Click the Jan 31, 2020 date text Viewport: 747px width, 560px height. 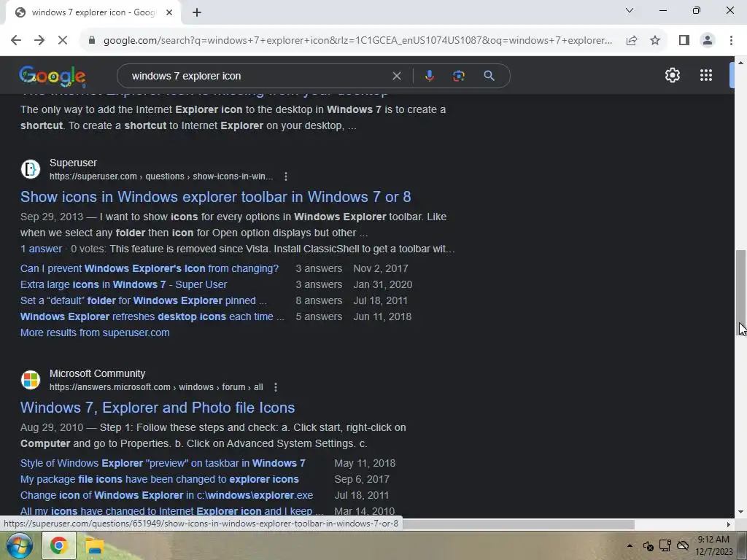tap(382, 285)
